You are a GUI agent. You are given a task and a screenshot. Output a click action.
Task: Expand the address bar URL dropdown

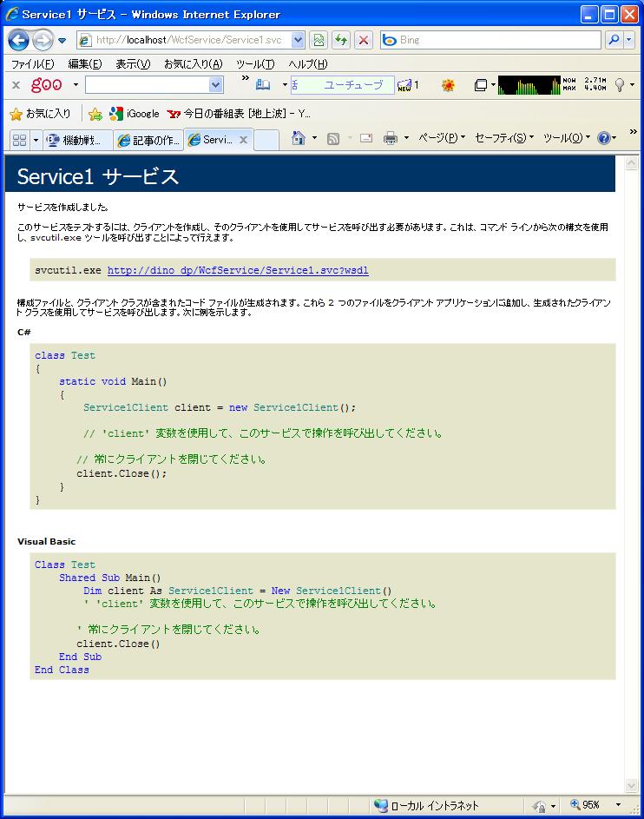[x=299, y=40]
